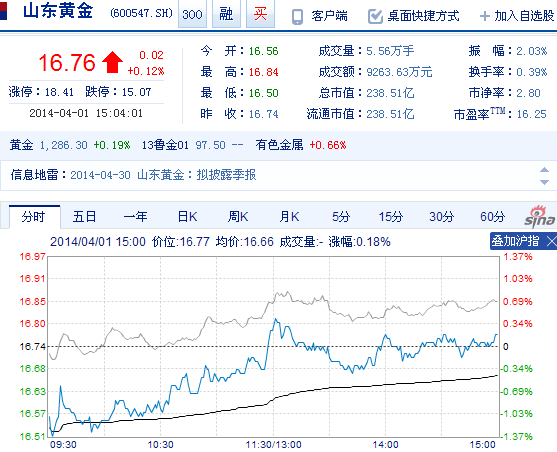The height and width of the screenshot is (452, 557).
Task: Switch to the 五日 chart tab
Action: point(85,216)
